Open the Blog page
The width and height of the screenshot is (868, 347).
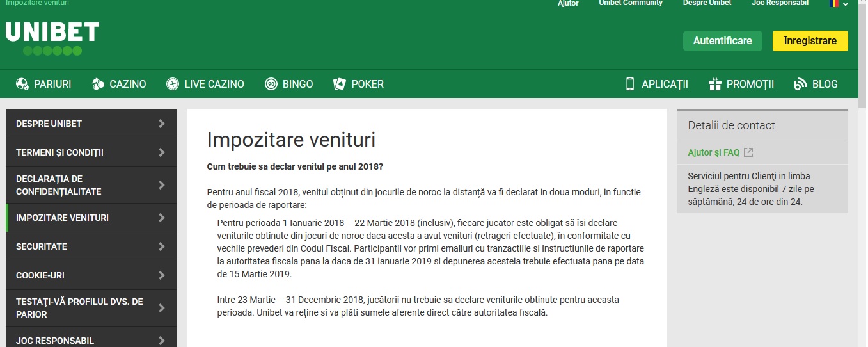(816, 84)
